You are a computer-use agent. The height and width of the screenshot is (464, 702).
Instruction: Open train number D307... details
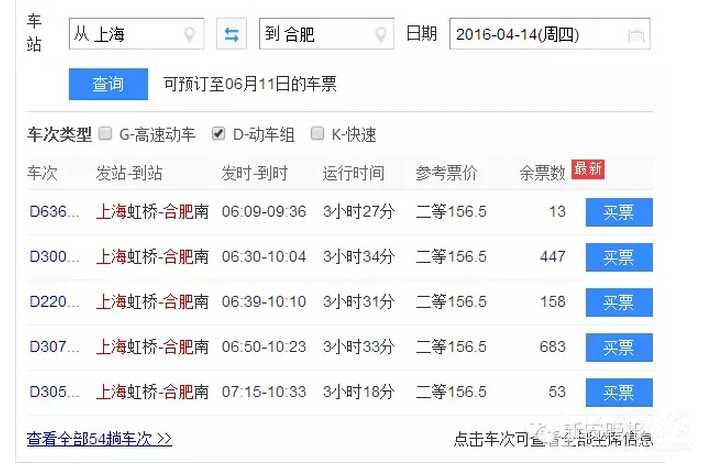point(54,347)
